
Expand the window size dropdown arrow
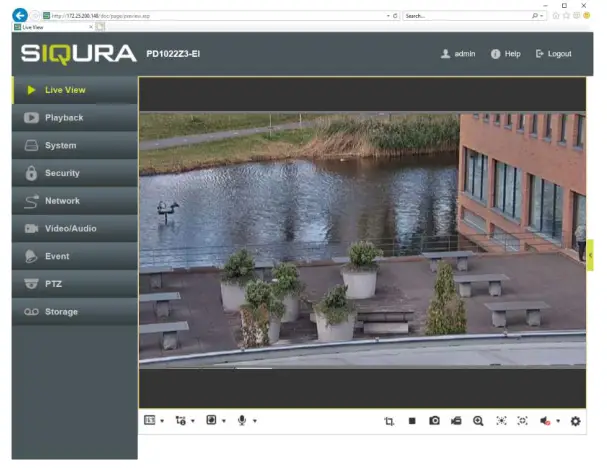click(162, 421)
